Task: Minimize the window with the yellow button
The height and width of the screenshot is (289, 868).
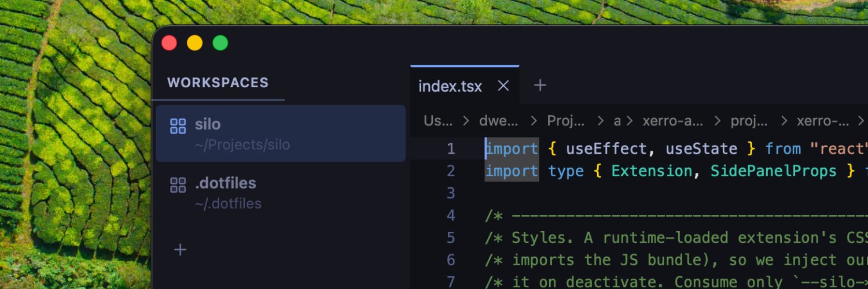Action: coord(194,43)
